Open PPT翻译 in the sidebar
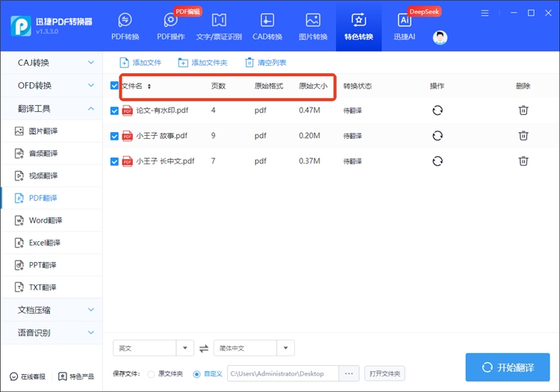This screenshot has width=560, height=392. pos(52,265)
